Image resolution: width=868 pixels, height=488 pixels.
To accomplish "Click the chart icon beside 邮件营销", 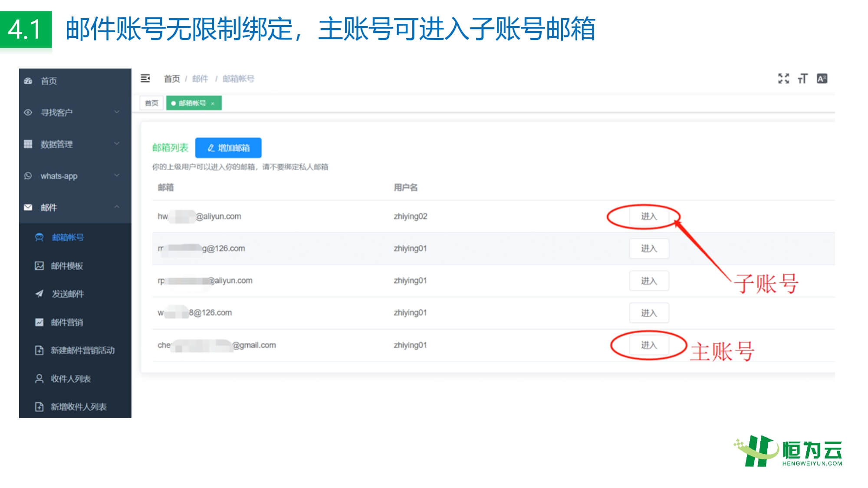I will click(x=39, y=322).
